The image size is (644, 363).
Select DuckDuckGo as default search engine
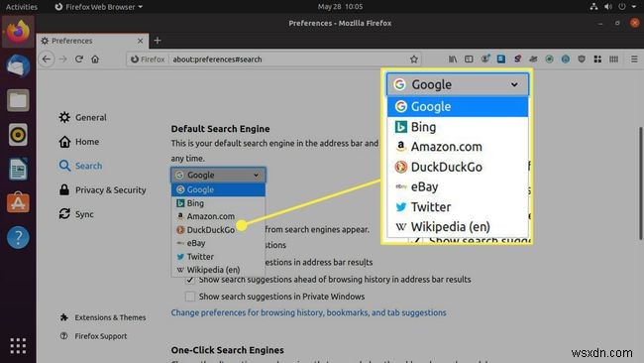[x=218, y=230]
